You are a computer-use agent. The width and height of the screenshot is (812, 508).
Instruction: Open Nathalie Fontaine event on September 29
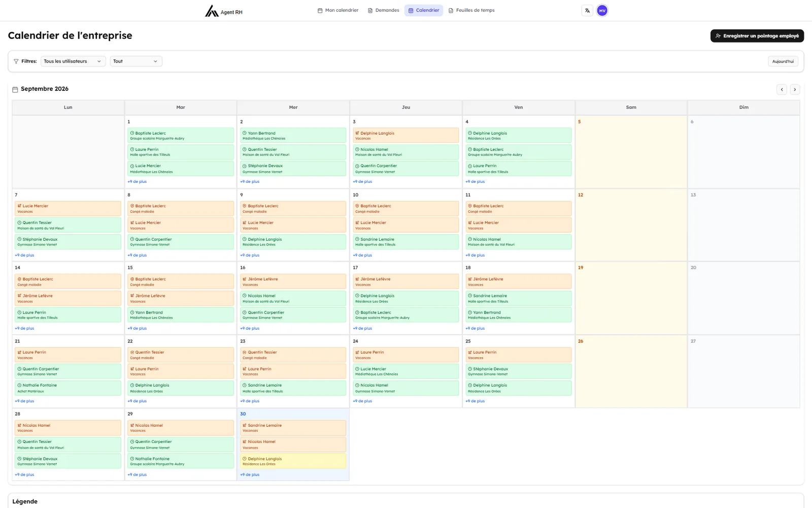click(181, 461)
